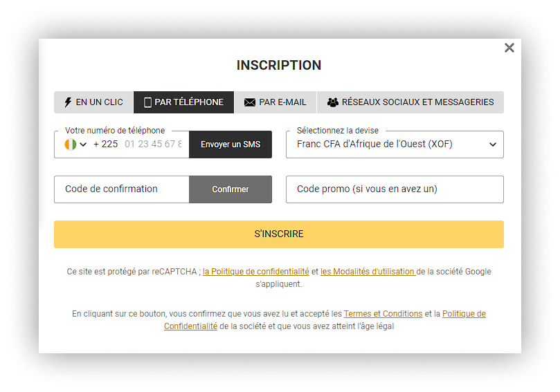560x392 pixels.
Task: Submit with the yellow S'INSCRIRE button
Action: pyautogui.click(x=278, y=234)
